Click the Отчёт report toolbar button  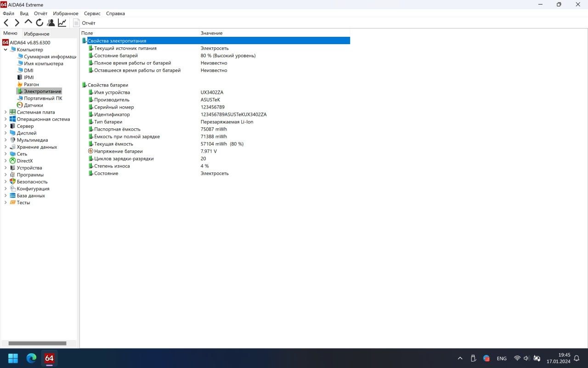(x=85, y=23)
